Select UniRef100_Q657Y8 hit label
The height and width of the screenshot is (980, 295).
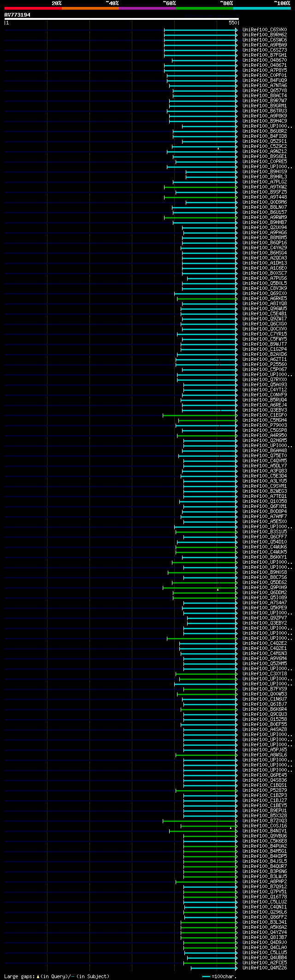[x=265, y=91]
